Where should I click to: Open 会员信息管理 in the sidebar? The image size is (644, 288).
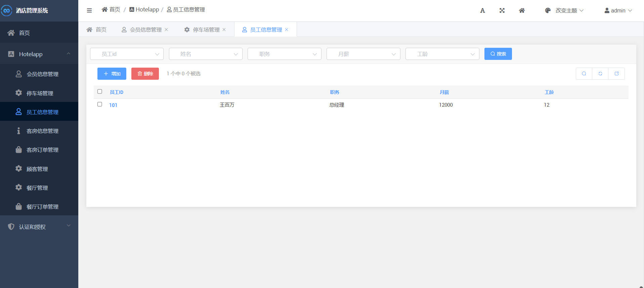click(39, 74)
